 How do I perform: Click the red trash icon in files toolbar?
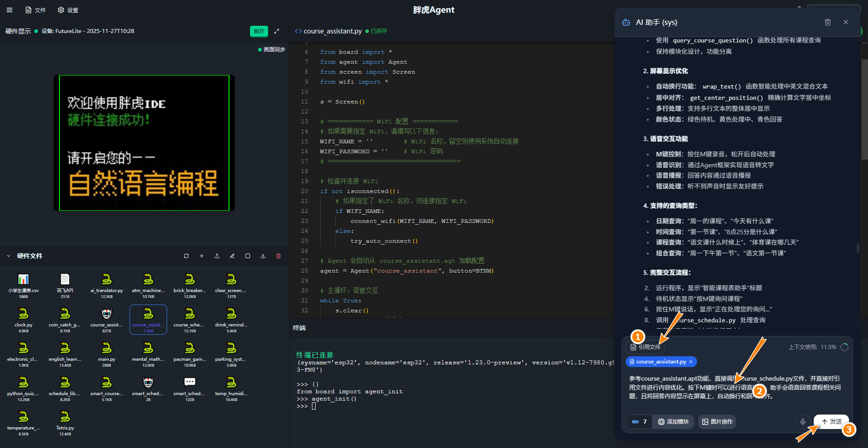tap(278, 256)
